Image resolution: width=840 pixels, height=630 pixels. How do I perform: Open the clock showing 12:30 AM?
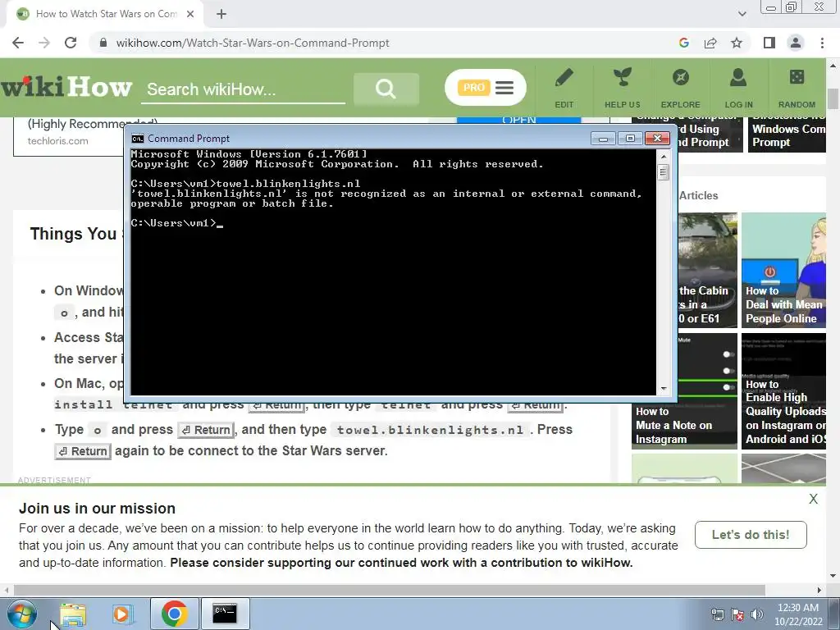797,614
